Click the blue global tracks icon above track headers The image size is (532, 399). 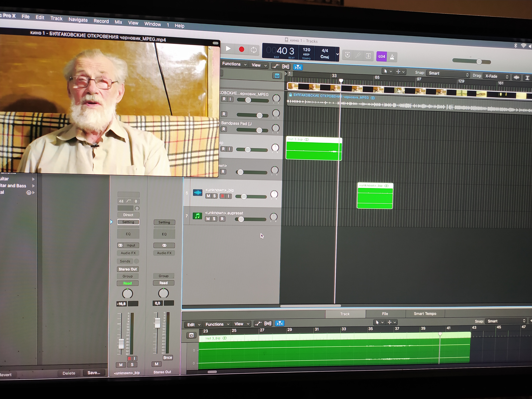click(277, 76)
